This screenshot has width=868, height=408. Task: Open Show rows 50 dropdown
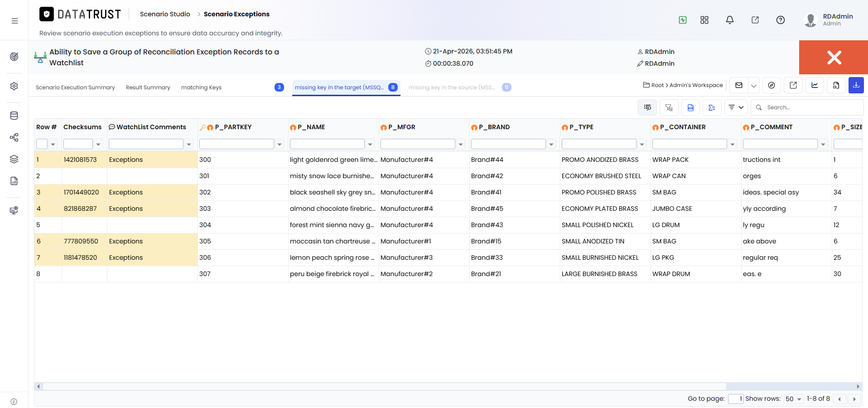tap(794, 399)
